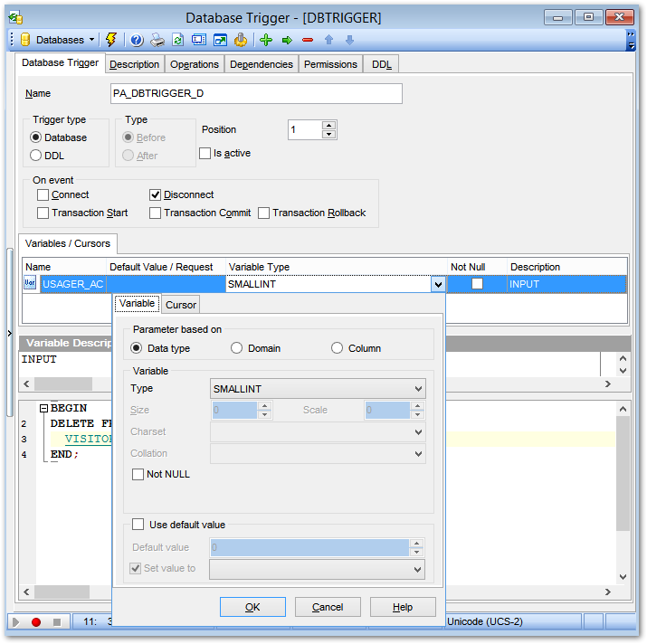
Task: Click the blue help question mark icon
Action: [x=137, y=40]
